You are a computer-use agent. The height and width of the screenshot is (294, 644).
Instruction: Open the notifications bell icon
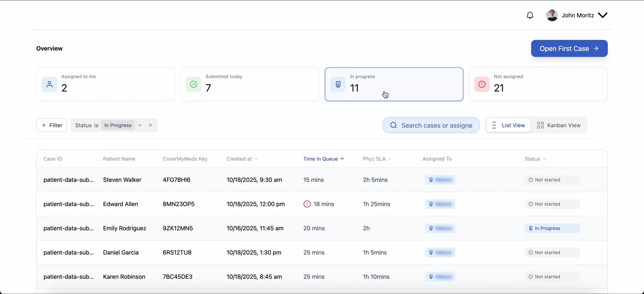pos(530,15)
